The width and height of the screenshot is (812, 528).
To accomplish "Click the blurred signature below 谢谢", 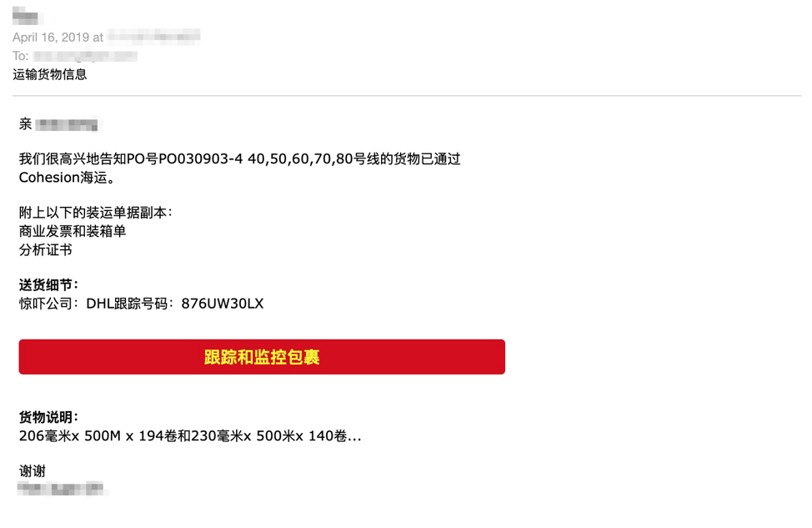I will [x=61, y=489].
